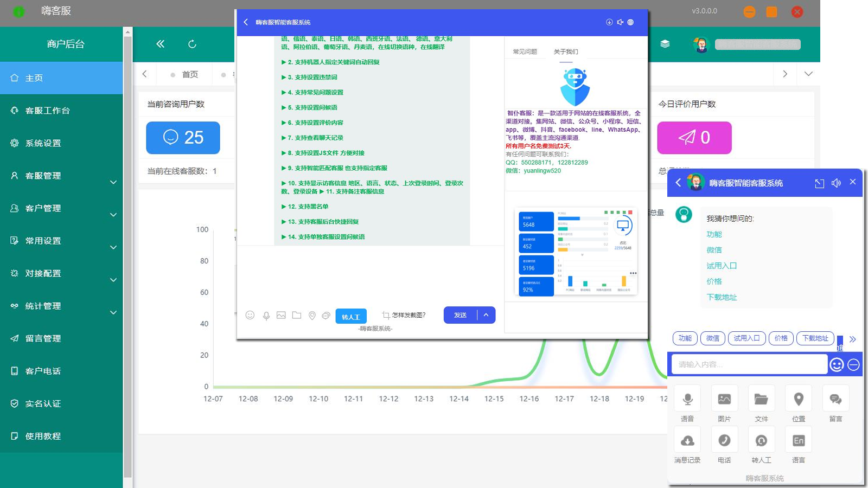The width and height of the screenshot is (868, 488).
Task: Mute sound in the chat window header
Action: click(620, 22)
